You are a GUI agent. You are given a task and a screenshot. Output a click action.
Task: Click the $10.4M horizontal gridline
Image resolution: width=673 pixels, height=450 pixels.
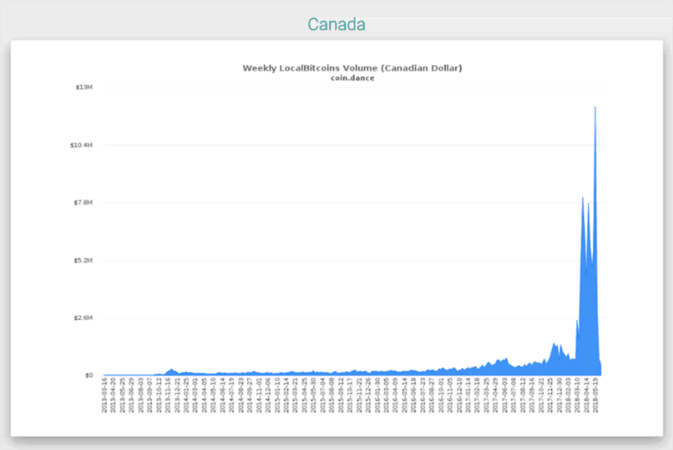350,145
